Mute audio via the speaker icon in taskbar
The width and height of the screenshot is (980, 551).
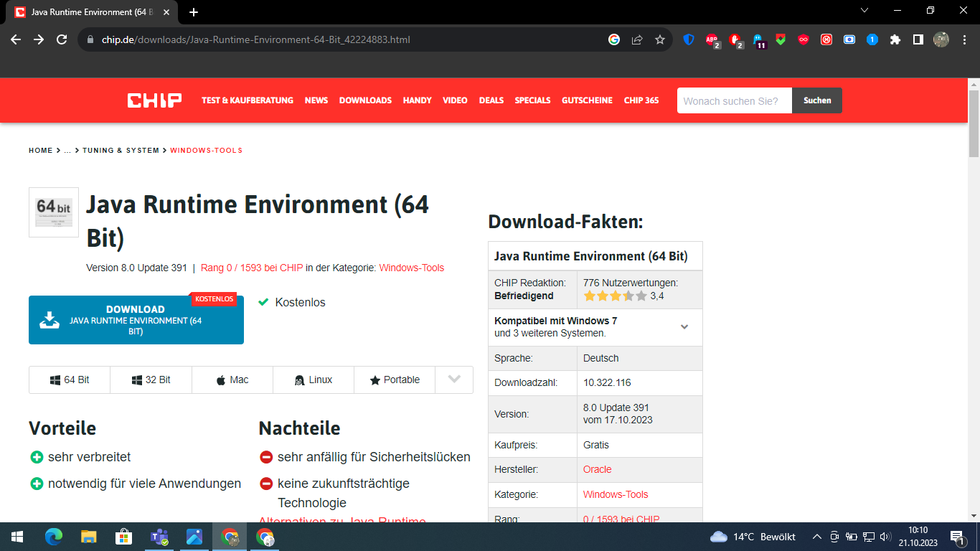[x=885, y=536]
